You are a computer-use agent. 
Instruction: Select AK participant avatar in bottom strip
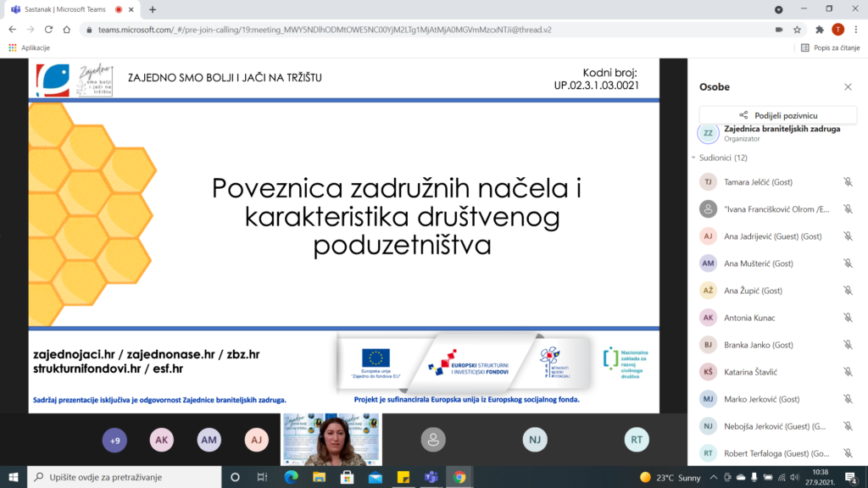(162, 440)
